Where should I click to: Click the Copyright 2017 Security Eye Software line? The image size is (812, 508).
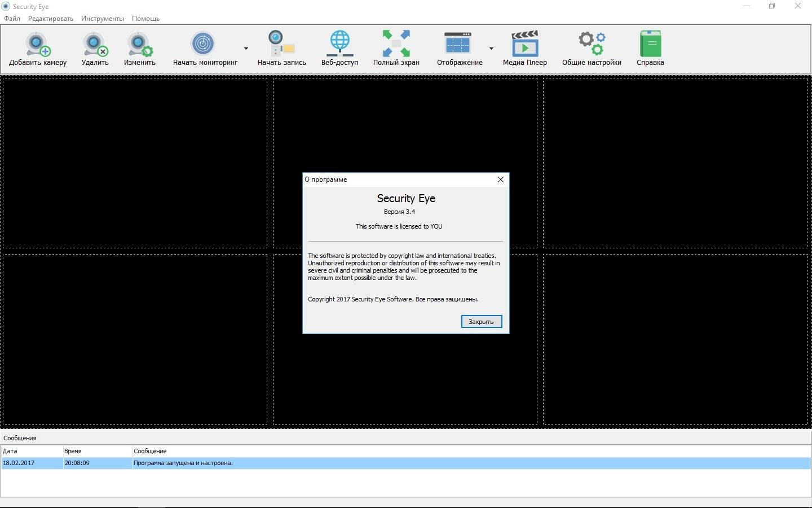pyautogui.click(x=393, y=299)
